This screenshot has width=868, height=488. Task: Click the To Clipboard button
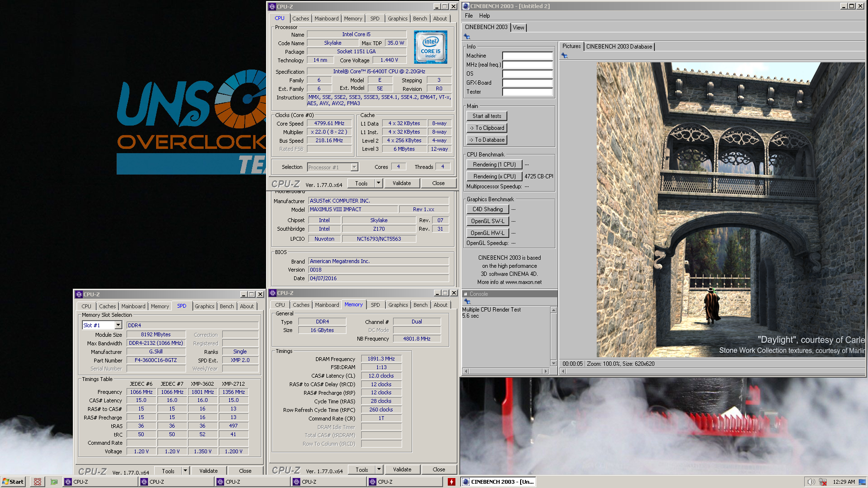coord(487,128)
